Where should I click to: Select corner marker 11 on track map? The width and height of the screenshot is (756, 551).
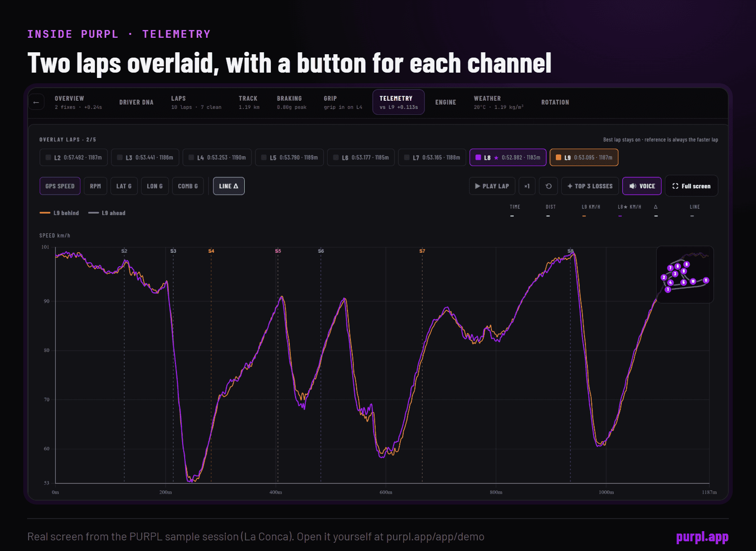pyautogui.click(x=706, y=280)
